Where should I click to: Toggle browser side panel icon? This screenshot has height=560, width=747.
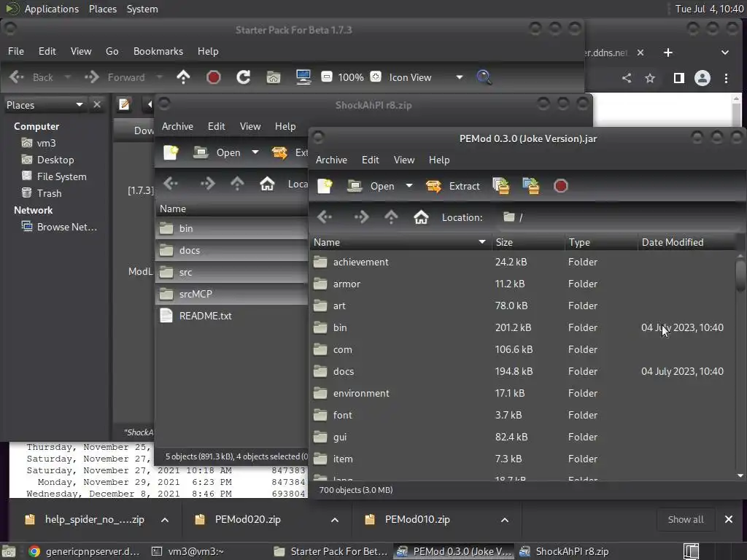679,78
